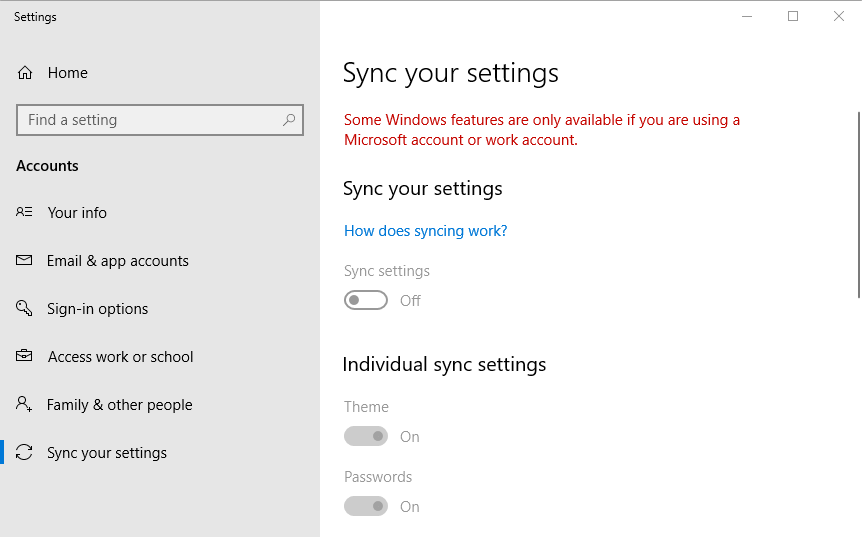
Task: Select 'Your info' text in sidebar
Action: tap(77, 213)
